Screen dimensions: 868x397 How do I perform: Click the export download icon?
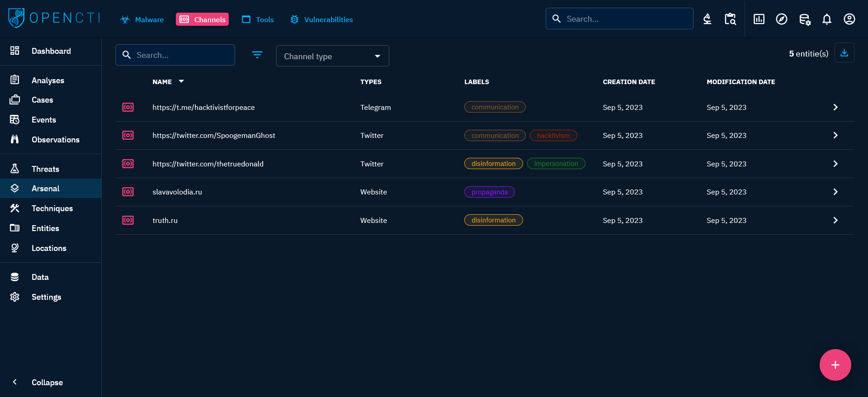tap(844, 53)
